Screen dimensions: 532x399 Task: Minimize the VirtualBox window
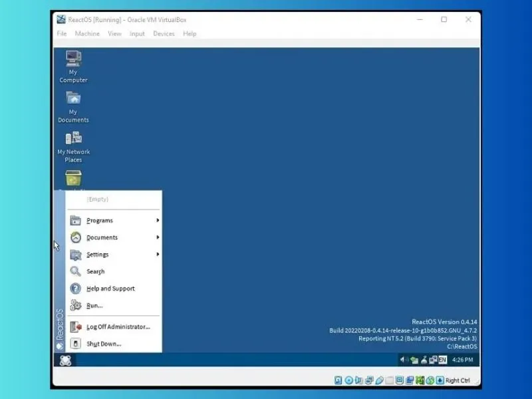(420, 19)
